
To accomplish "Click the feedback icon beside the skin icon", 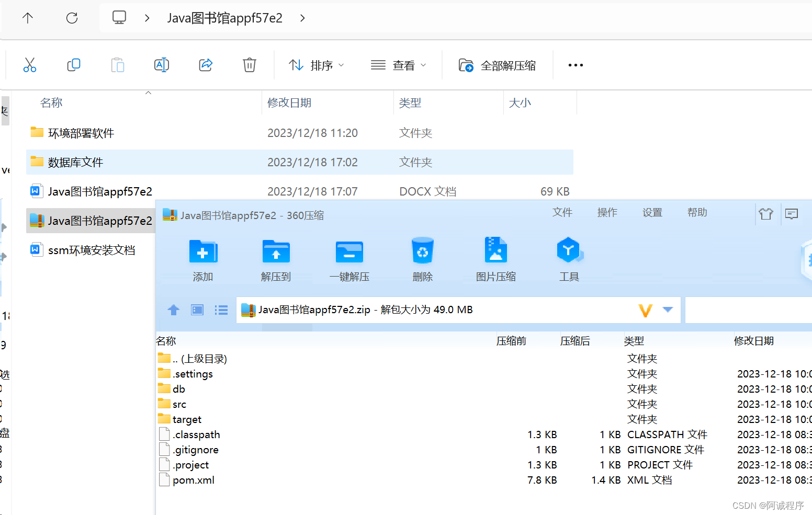I will (791, 214).
